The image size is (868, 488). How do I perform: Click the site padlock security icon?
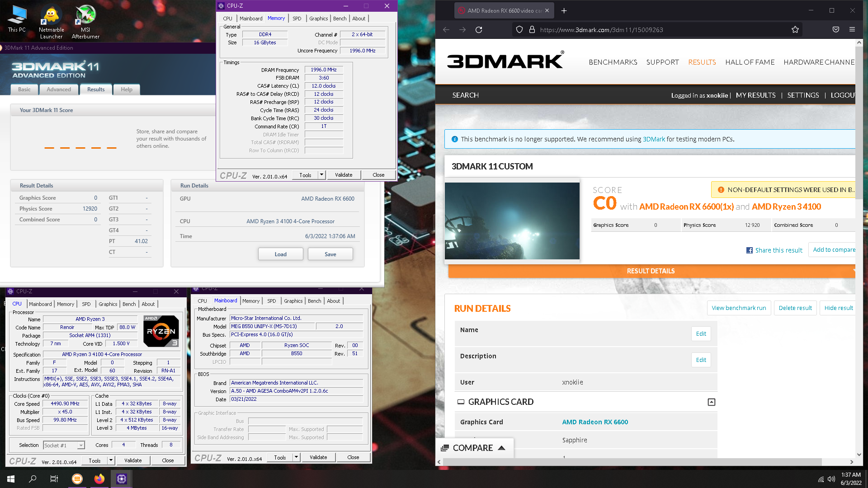tap(532, 30)
